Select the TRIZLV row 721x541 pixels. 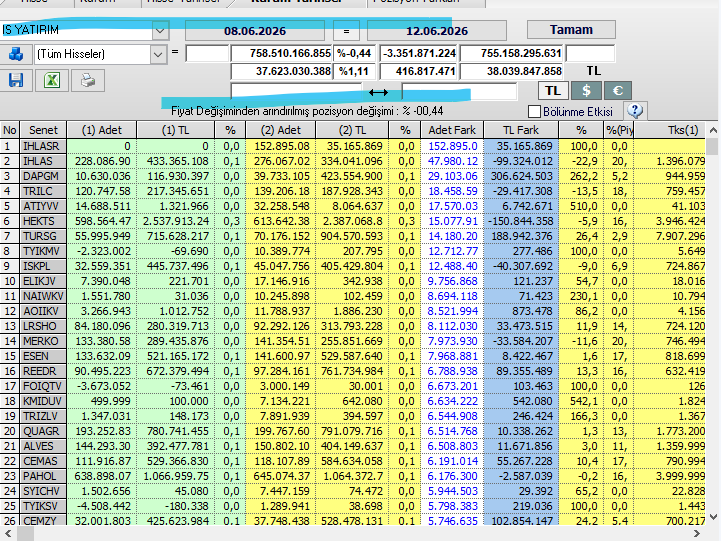353,416
